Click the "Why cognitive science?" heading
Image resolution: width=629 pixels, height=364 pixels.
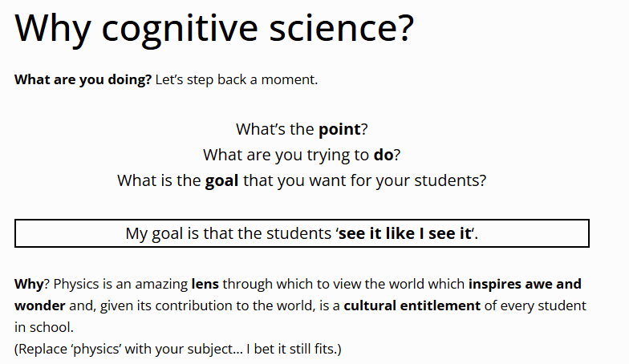tap(214, 30)
